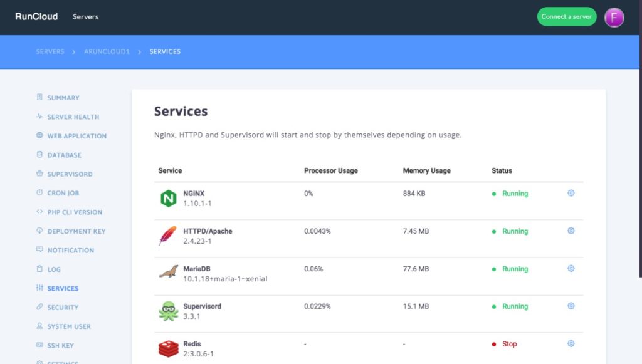Open PHP CLI Version section
642x364 pixels.
coord(75,212)
